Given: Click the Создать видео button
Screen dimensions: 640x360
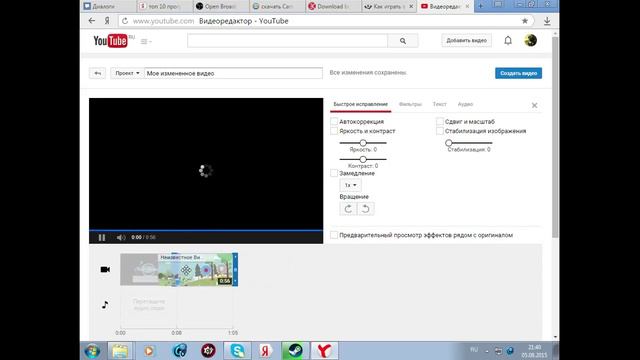Looking at the screenshot, I should [x=518, y=73].
